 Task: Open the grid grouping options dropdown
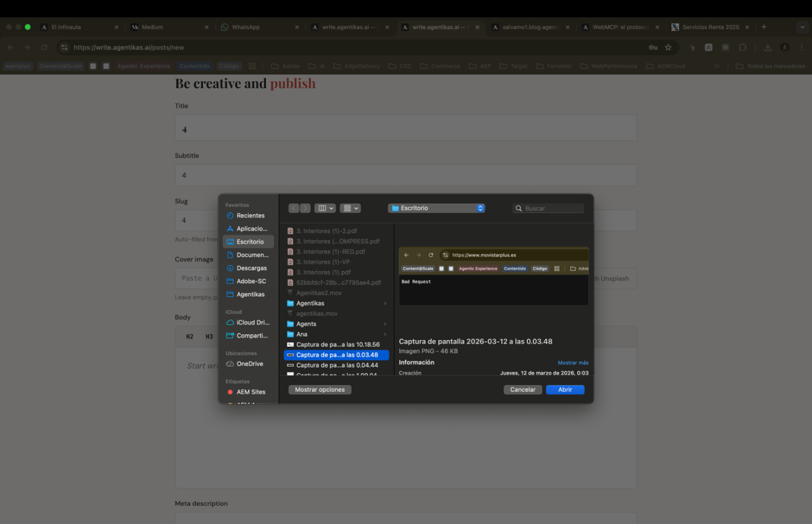(350, 208)
